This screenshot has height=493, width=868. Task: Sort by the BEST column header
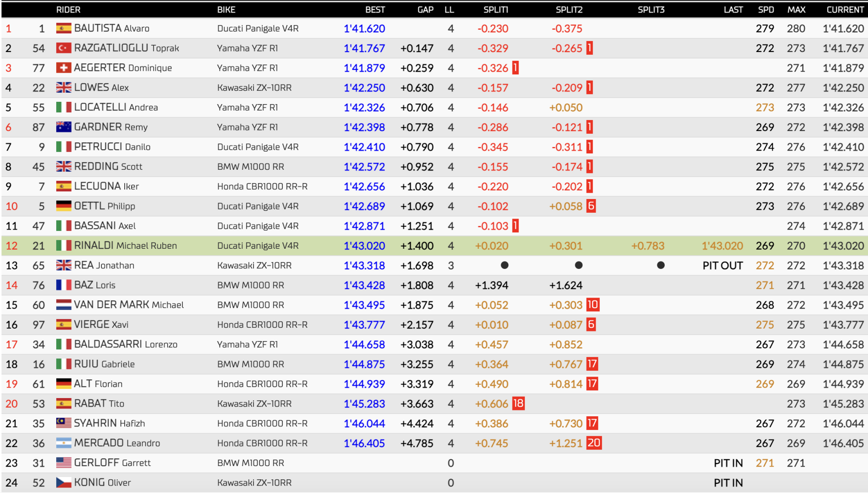[375, 10]
